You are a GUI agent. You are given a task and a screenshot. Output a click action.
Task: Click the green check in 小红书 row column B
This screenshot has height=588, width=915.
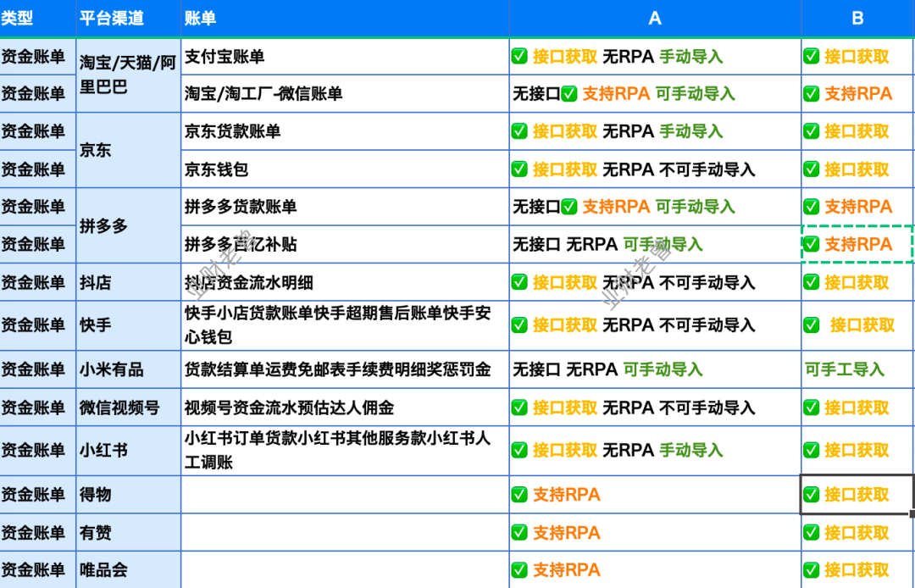click(812, 450)
